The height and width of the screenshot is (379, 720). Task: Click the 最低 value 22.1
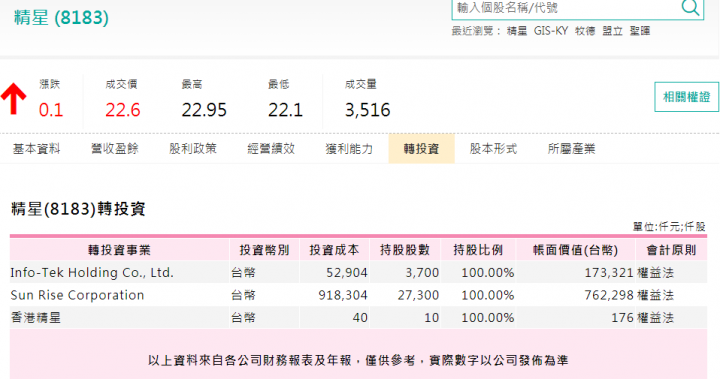[x=285, y=110]
